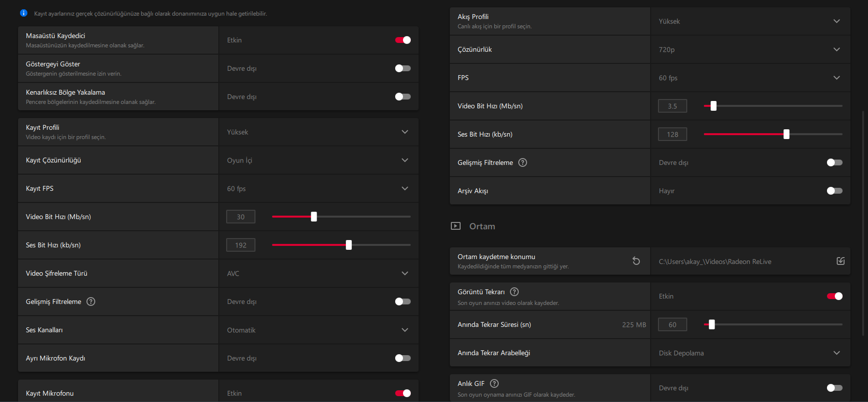Click the C:\Users\akay_\Videos\Radeon ReLive path
The image size is (868, 402).
(715, 261)
